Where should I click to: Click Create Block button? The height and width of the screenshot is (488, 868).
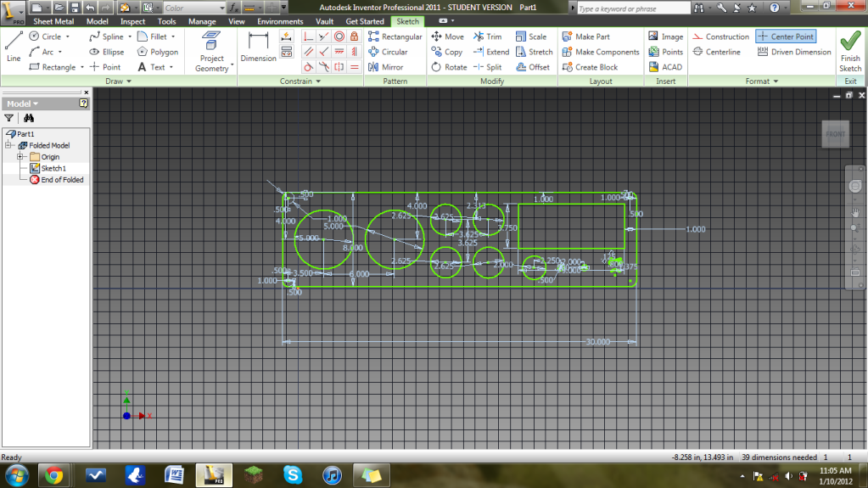pos(590,67)
